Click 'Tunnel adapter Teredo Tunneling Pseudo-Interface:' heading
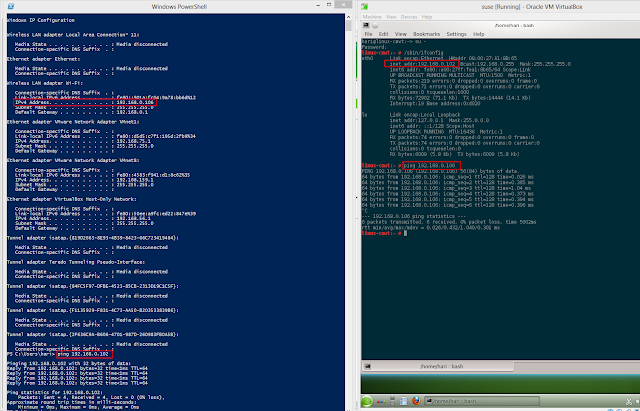The image size is (640, 411). [x=76, y=262]
